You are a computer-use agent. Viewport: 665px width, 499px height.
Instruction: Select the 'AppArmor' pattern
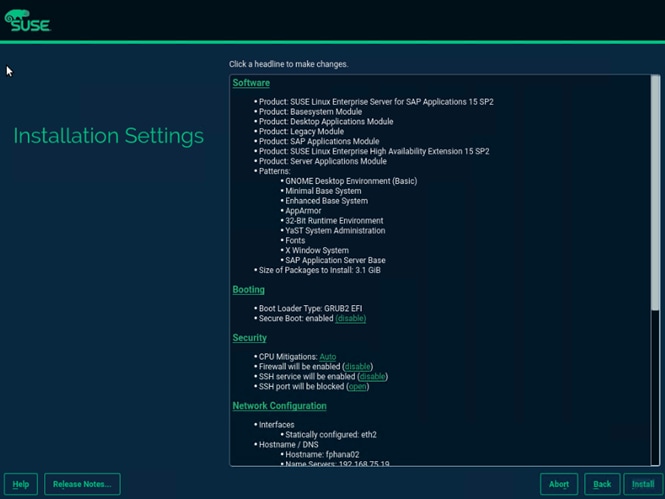tap(303, 211)
